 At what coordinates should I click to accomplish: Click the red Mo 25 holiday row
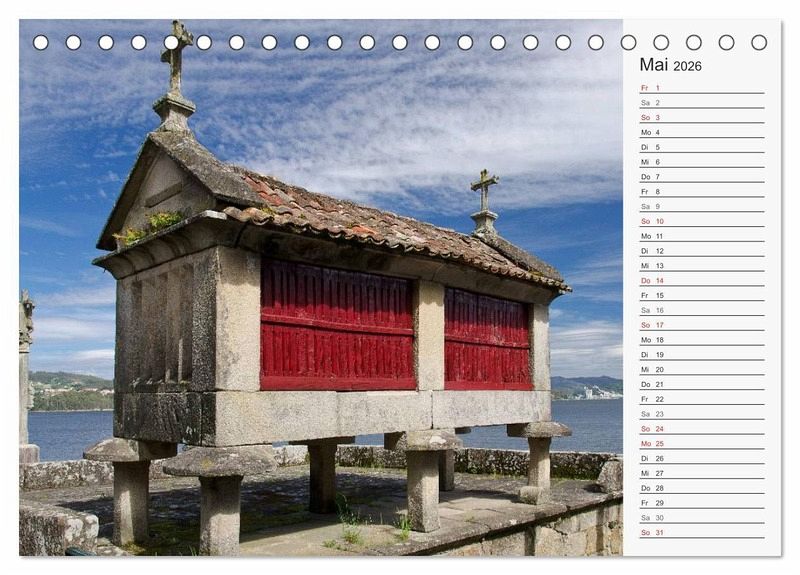pyautogui.click(x=701, y=443)
